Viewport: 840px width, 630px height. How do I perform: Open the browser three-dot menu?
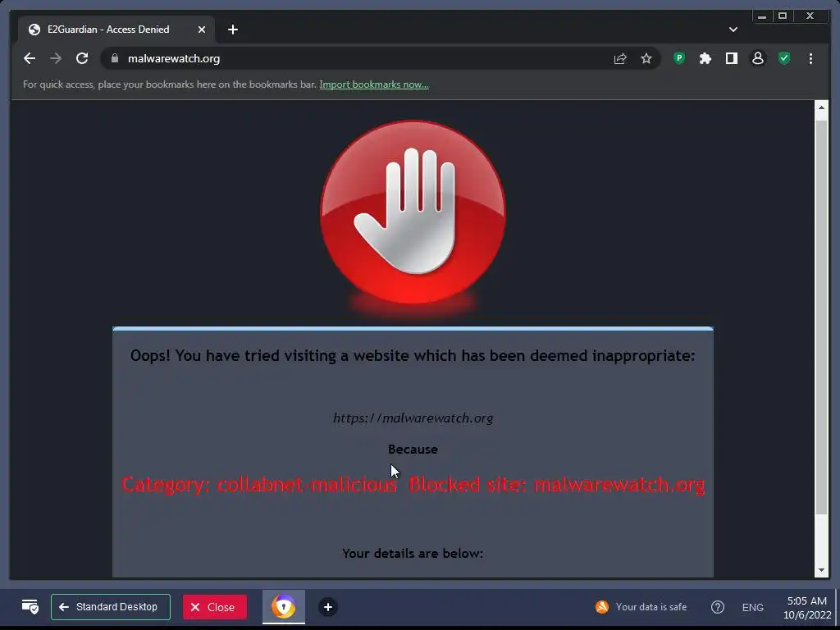point(810,58)
